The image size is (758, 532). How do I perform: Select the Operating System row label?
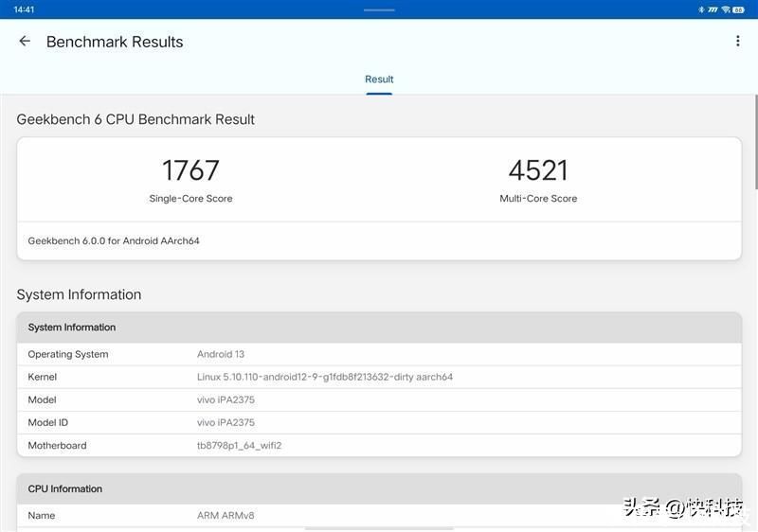tap(68, 354)
